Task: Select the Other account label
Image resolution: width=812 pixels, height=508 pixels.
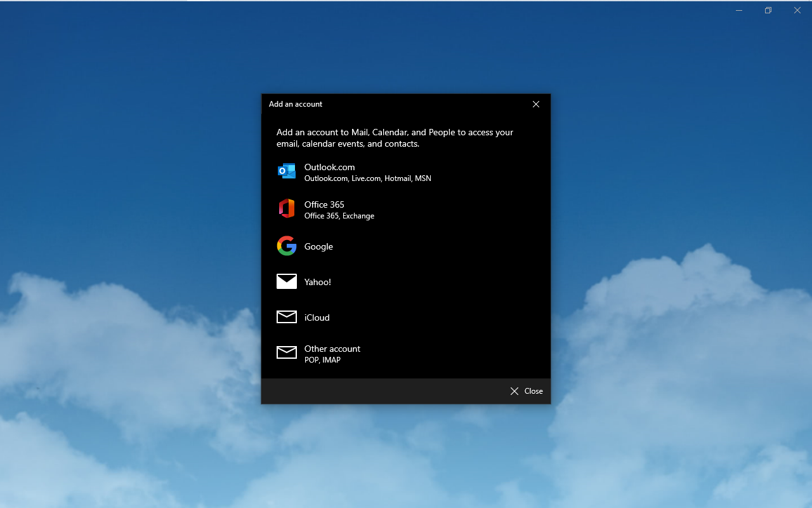Action: pyautogui.click(x=332, y=349)
